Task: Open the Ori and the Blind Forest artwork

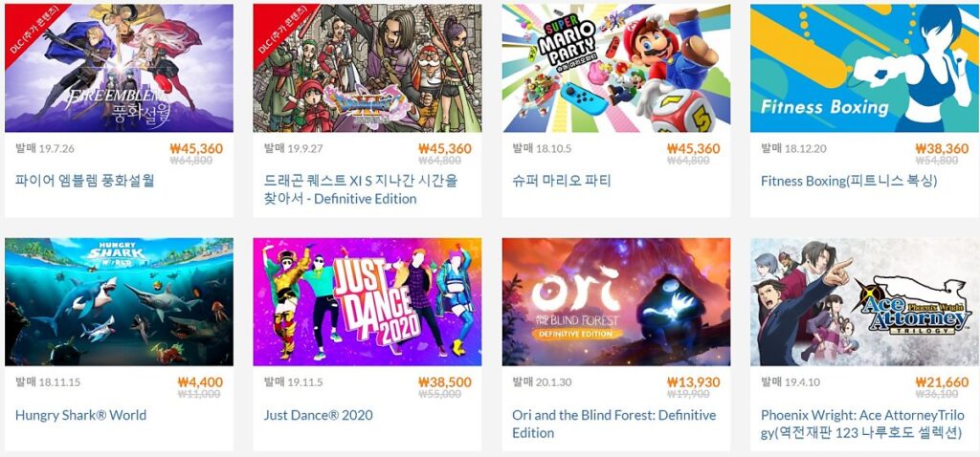Action: pos(616,301)
